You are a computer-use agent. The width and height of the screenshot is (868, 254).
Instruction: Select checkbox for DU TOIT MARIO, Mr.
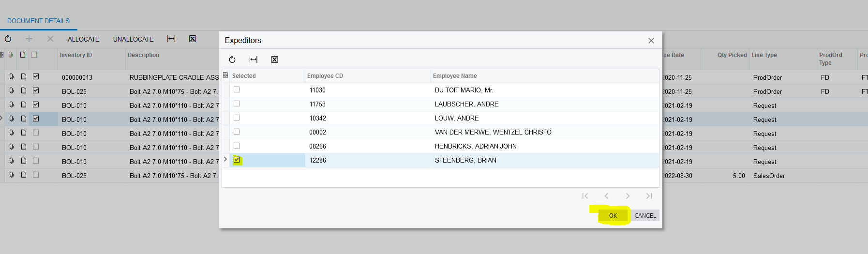(237, 90)
